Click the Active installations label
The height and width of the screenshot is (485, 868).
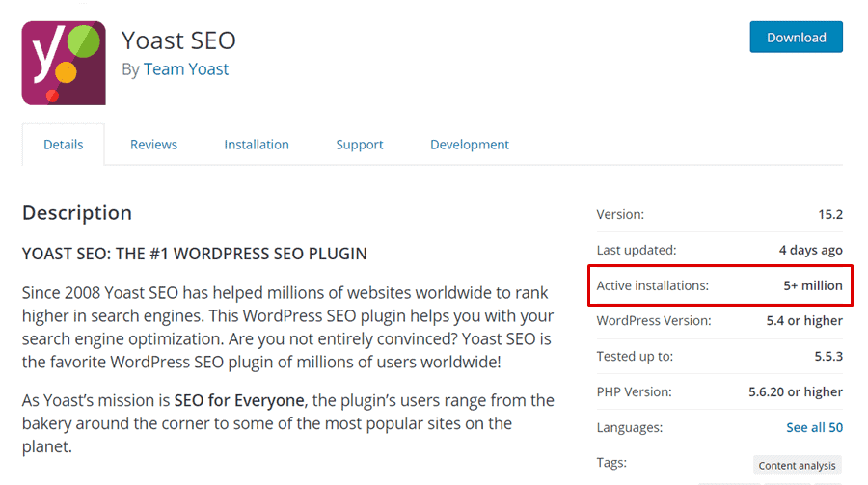(653, 285)
